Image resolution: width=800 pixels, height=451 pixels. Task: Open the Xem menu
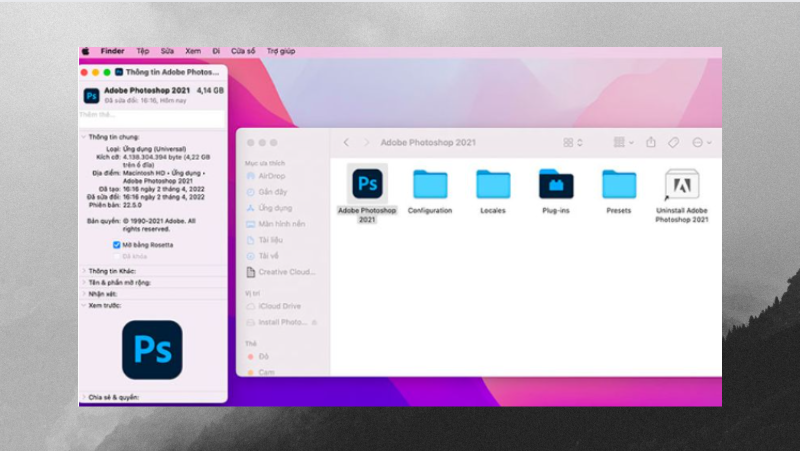193,51
